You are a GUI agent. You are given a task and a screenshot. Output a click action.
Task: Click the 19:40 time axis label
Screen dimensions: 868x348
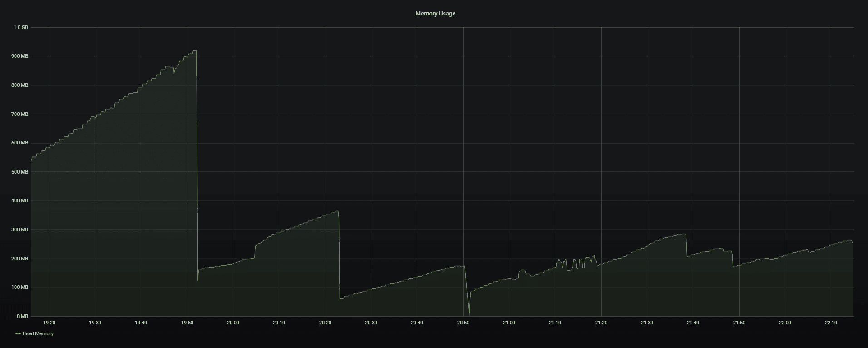(x=141, y=323)
